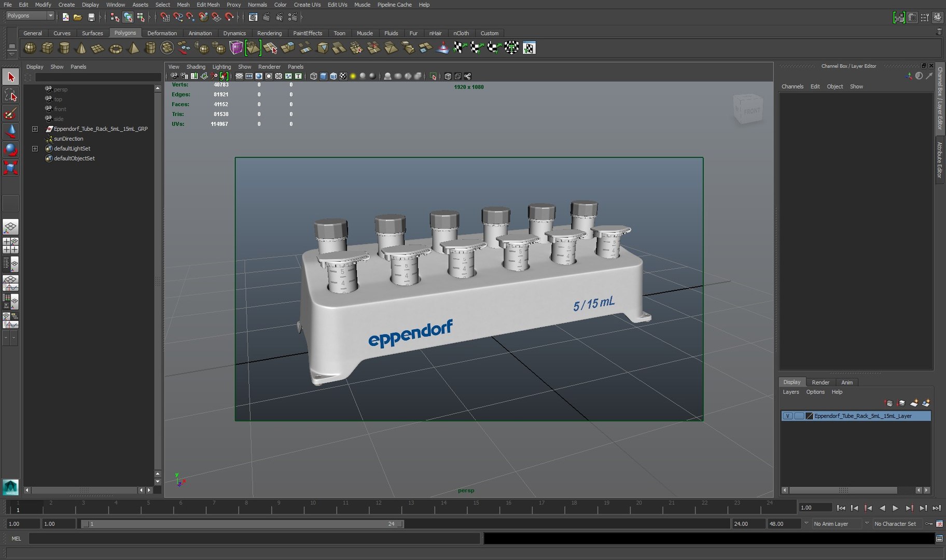This screenshot has height=560, width=946.
Task: Click the outliner Show menu
Action: tap(57, 67)
